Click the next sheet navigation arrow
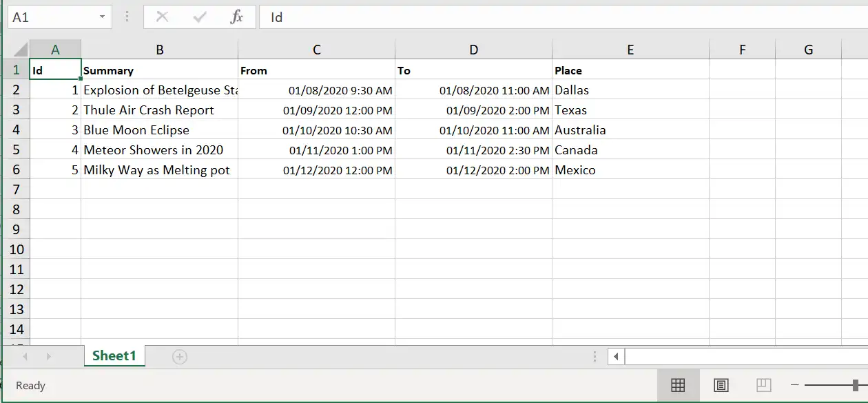The image size is (868, 403). [x=48, y=356]
